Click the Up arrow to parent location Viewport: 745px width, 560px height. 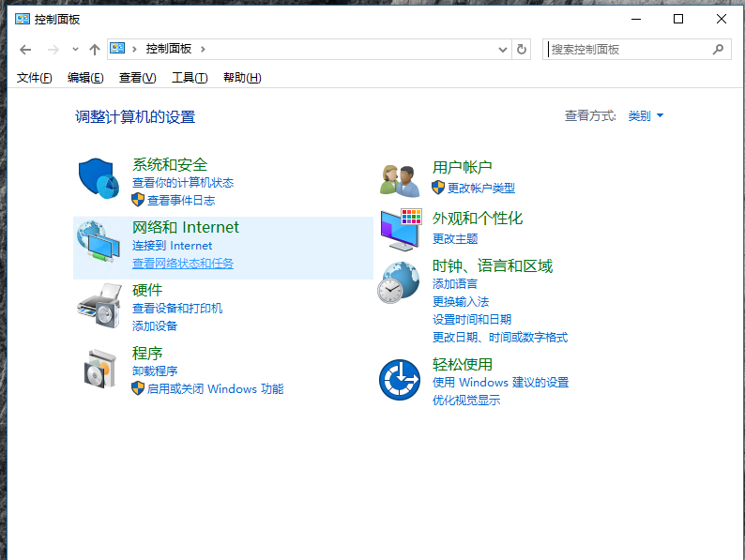click(95, 50)
